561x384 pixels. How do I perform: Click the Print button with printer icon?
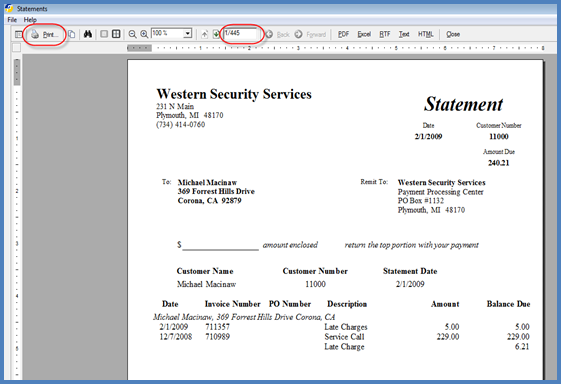(45, 34)
